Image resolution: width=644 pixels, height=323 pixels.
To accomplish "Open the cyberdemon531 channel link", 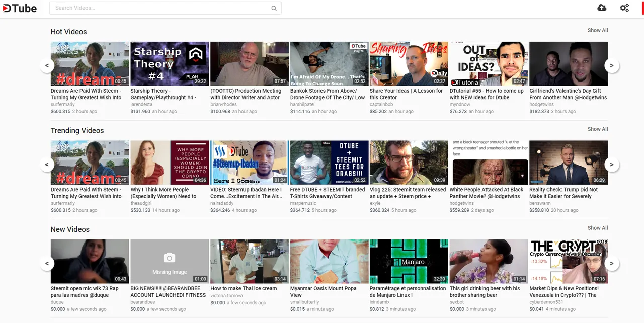I will click(x=546, y=302).
